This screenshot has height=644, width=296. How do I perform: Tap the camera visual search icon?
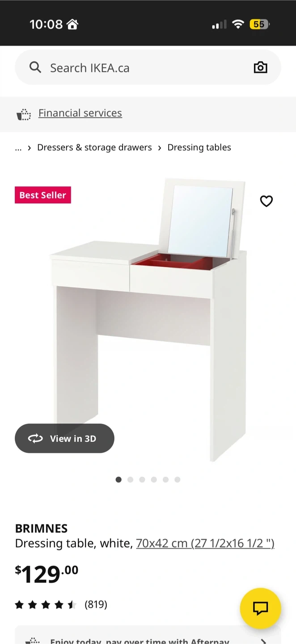click(x=260, y=68)
